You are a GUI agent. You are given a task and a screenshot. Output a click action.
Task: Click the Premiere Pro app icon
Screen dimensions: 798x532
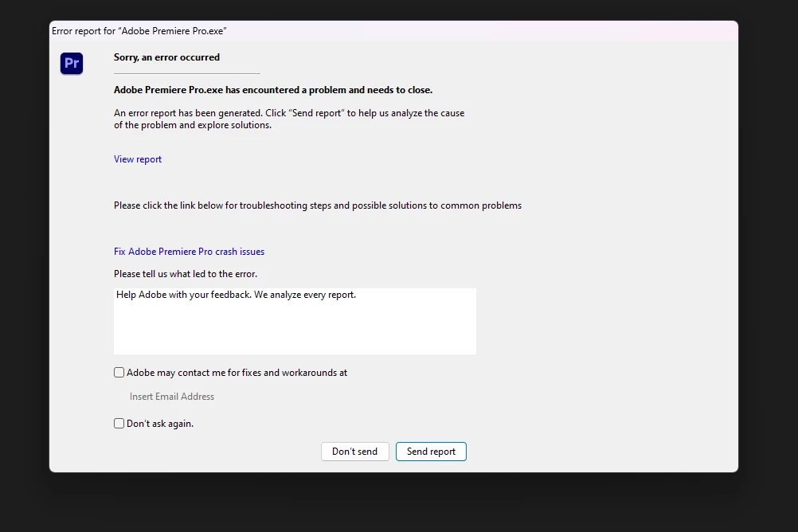pos(72,63)
